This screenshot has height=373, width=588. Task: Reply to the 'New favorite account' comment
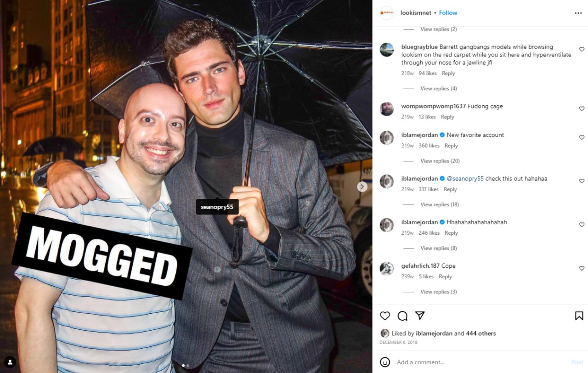[451, 146]
